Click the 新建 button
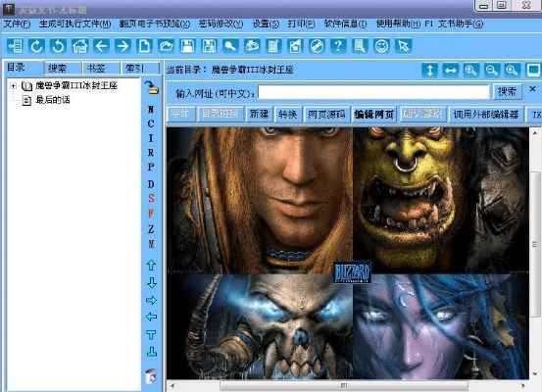The height and width of the screenshot is (392, 542). click(260, 114)
